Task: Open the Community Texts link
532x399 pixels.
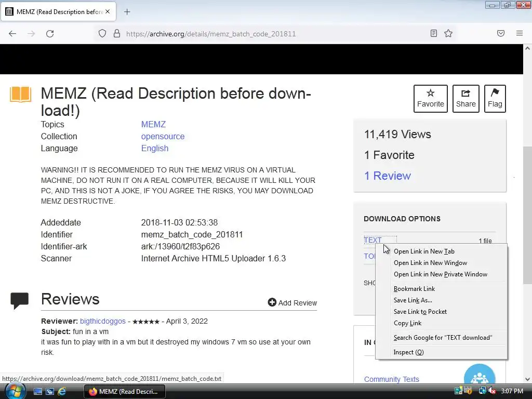Action: pyautogui.click(x=392, y=379)
